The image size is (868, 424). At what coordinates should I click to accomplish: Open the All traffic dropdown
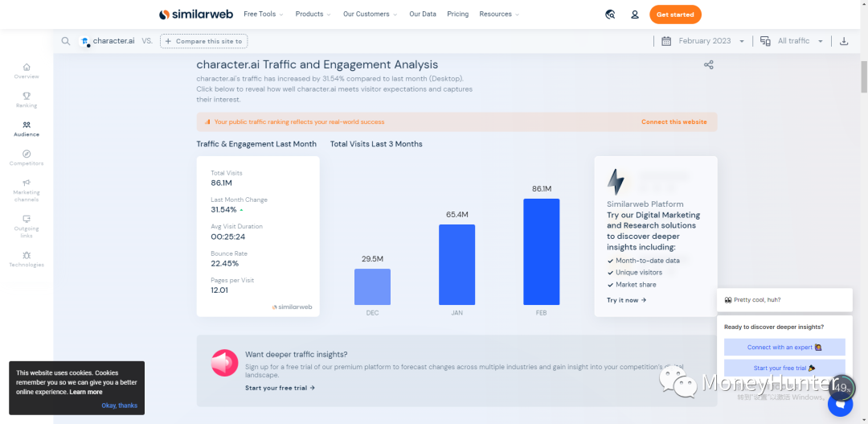792,41
